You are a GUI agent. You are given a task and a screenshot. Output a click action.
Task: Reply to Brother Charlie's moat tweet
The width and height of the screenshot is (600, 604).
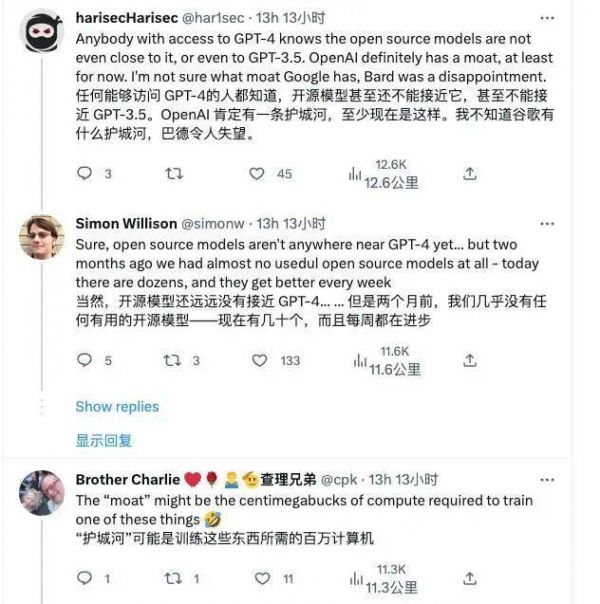click(x=85, y=578)
